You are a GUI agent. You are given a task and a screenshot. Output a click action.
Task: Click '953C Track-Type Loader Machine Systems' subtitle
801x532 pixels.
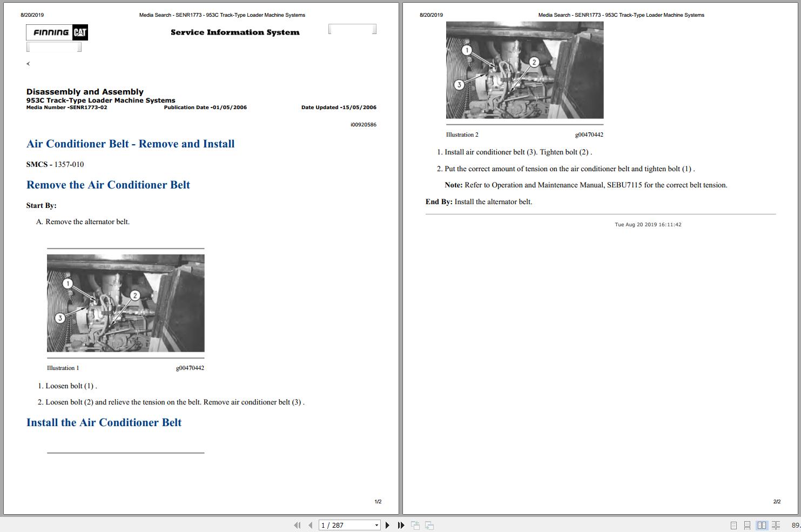coord(101,100)
